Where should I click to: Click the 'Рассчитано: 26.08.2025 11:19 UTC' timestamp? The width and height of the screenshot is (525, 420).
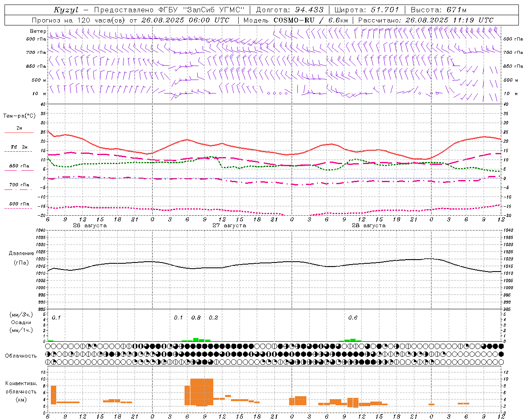pos(426,20)
